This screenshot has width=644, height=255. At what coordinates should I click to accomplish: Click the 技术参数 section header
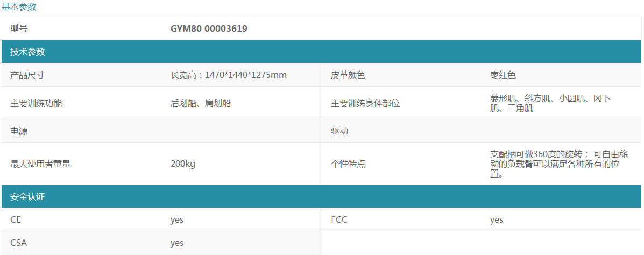[x=27, y=52]
